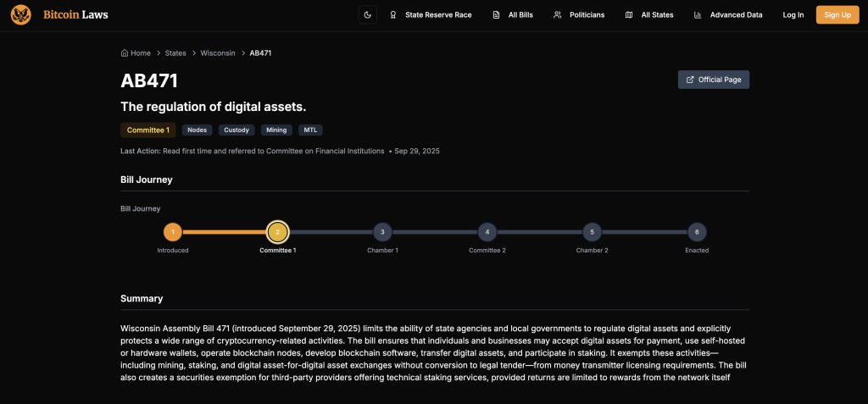
Task: Select the Custody tag
Action: click(236, 130)
